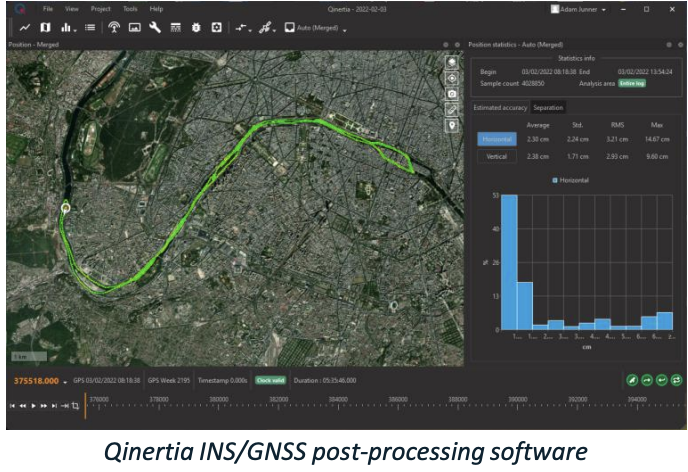Click the trajectory arrows toolbar icon
The width and height of the screenshot is (688, 472).
[x=240, y=28]
